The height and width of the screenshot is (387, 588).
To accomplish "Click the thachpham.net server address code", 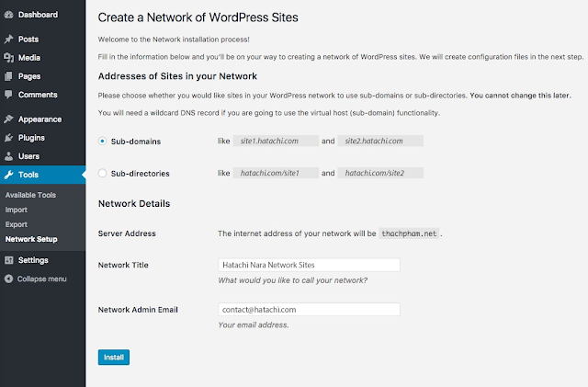I will [x=409, y=233].
